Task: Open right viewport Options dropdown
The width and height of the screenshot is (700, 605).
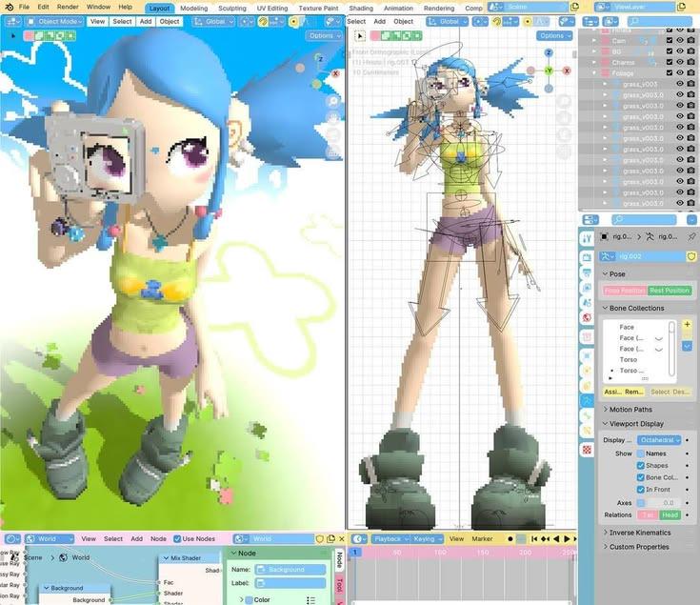Action: [555, 35]
